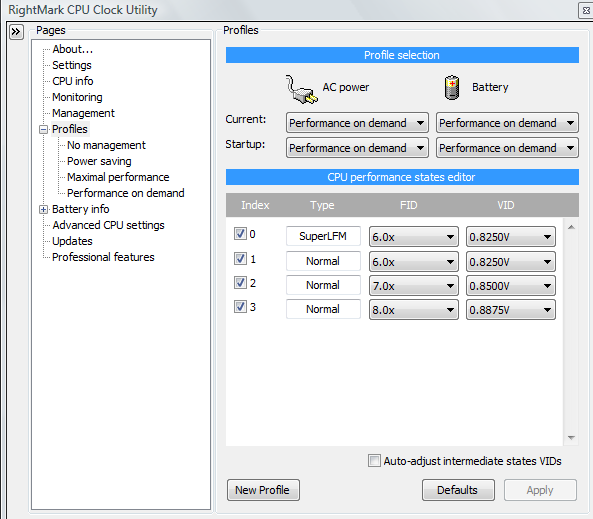Screen dimensions: 593x519
Task: Click the Apply button
Action: pyautogui.click(x=540, y=490)
